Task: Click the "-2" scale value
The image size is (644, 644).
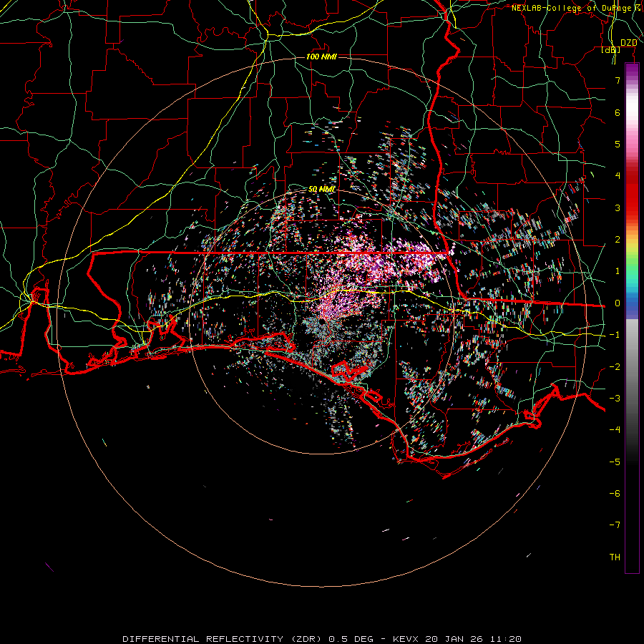Action: pos(615,367)
